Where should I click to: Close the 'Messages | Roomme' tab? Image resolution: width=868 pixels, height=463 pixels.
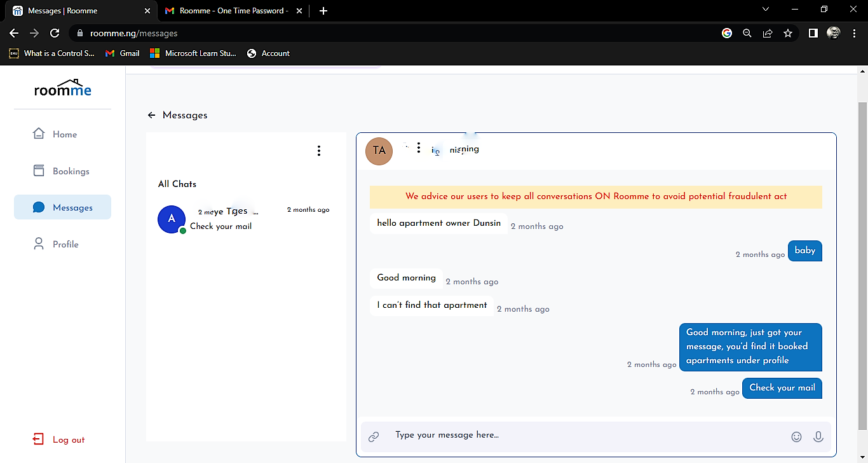(147, 11)
